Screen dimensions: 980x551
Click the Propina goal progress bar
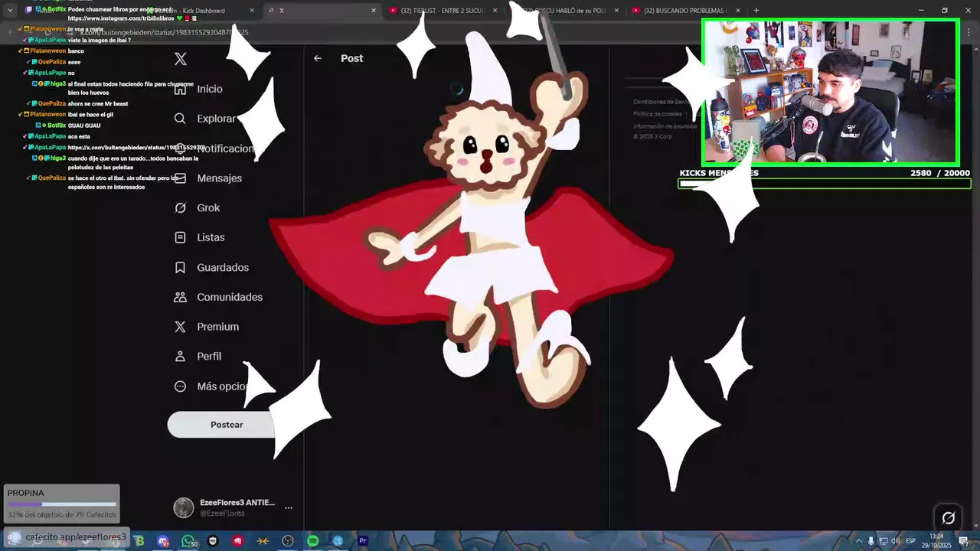coord(62,504)
